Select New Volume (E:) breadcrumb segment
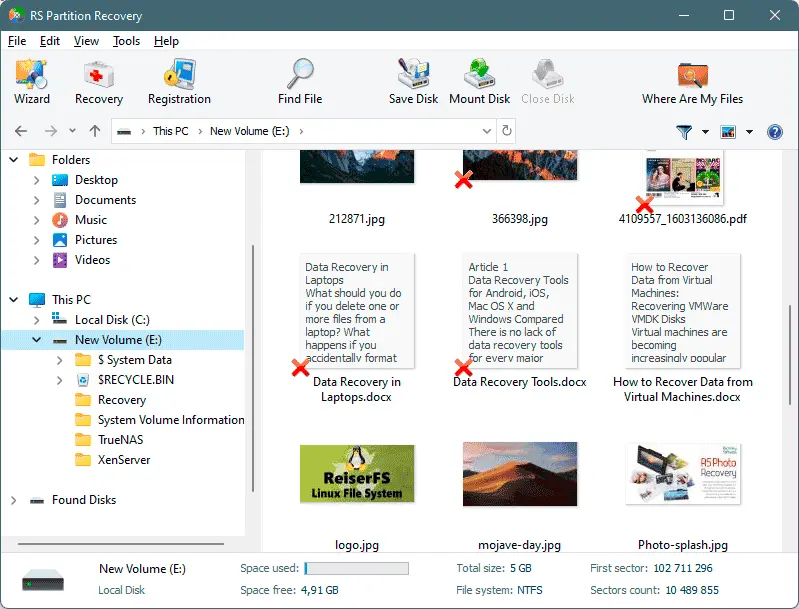This screenshot has width=799, height=609. click(x=250, y=131)
